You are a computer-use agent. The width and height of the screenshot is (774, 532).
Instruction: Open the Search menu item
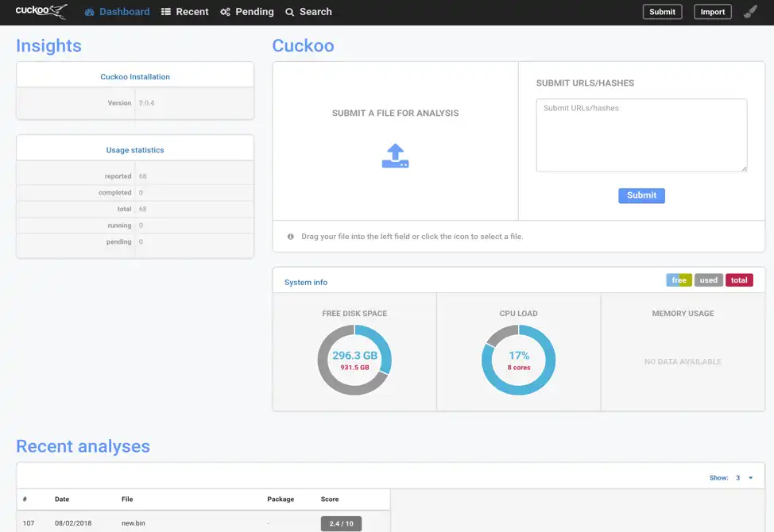pyautogui.click(x=308, y=12)
